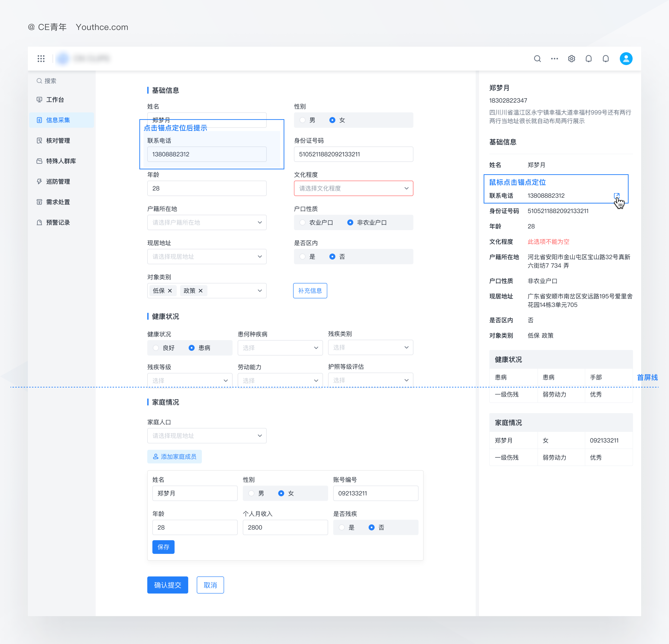
Task: Click the 河北省安阳市 户籍所在地 address text
Action: coord(579,261)
